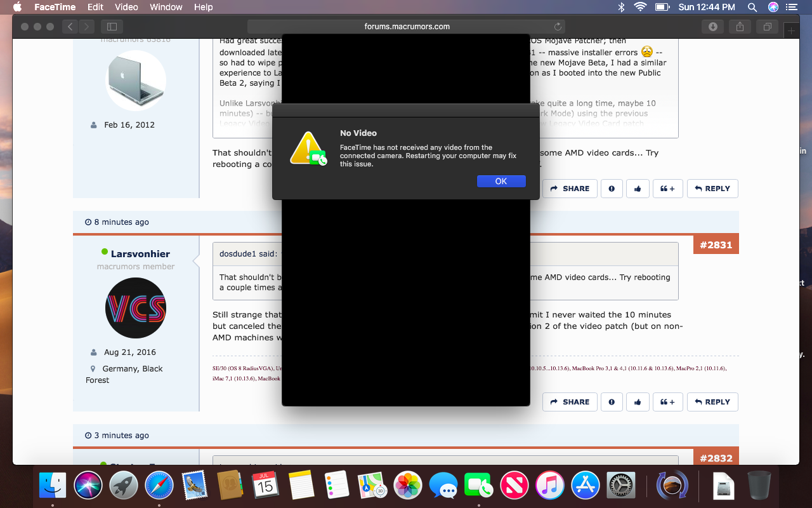Screen dimensions: 812x508
Task: Click the forums.macrumors.com address field
Action: (407, 27)
